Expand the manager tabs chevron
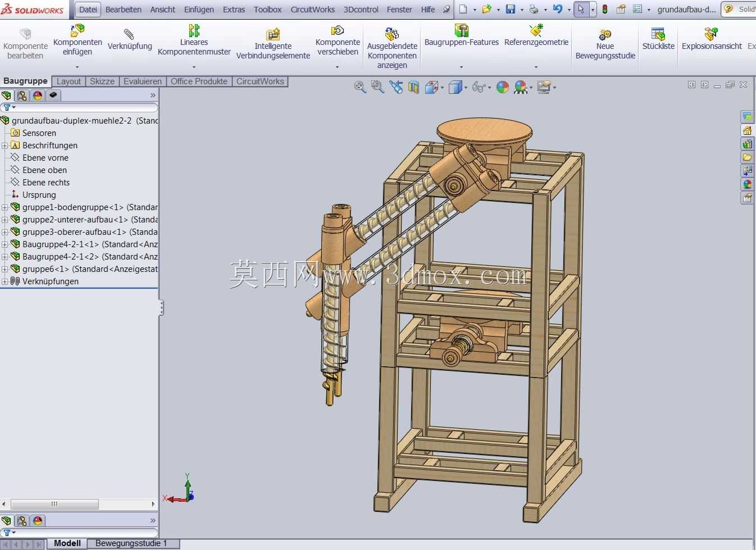This screenshot has width=756, height=550. click(153, 96)
